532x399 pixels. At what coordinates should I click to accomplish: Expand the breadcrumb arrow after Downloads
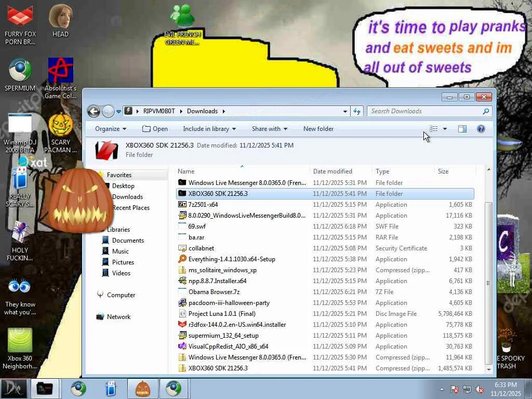click(224, 111)
